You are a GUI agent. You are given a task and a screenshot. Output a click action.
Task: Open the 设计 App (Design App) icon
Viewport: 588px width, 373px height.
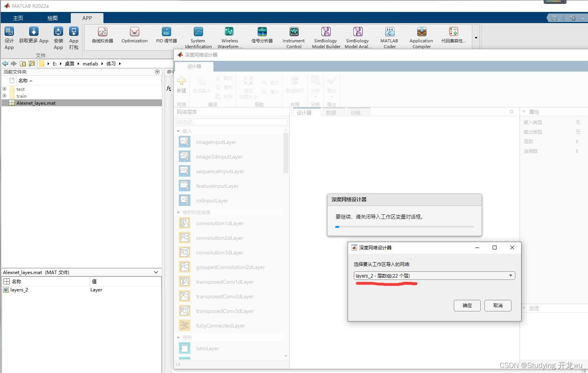tap(9, 38)
